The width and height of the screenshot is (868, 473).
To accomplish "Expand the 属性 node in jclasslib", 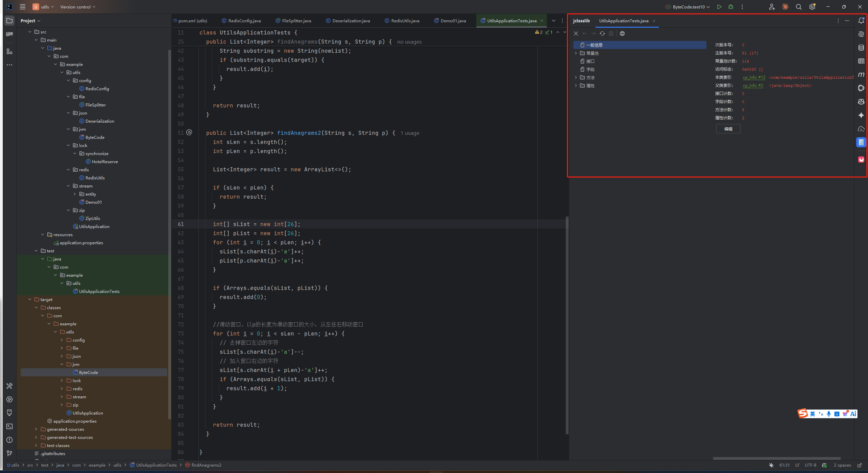I will pyautogui.click(x=576, y=85).
